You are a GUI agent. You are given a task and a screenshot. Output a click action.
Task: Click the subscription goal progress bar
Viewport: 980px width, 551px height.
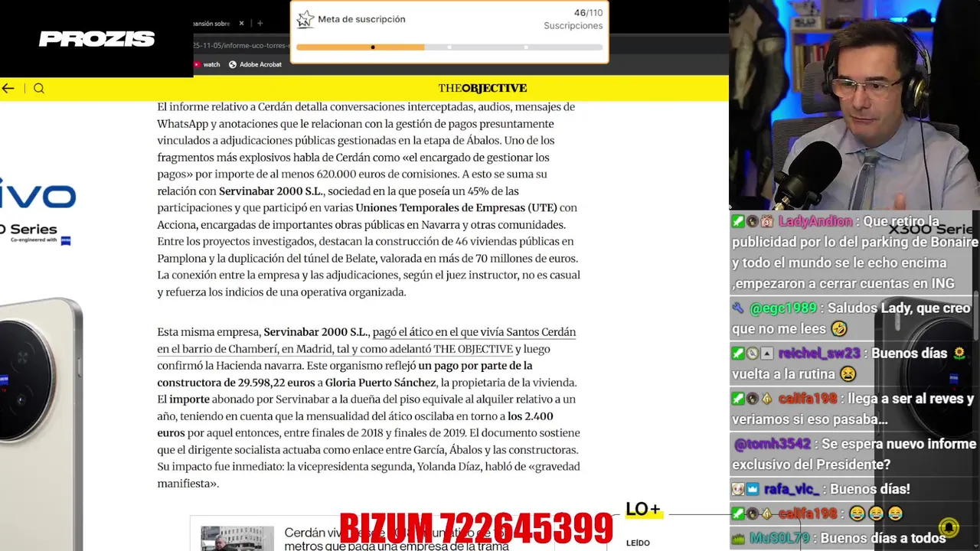pyautogui.click(x=449, y=47)
